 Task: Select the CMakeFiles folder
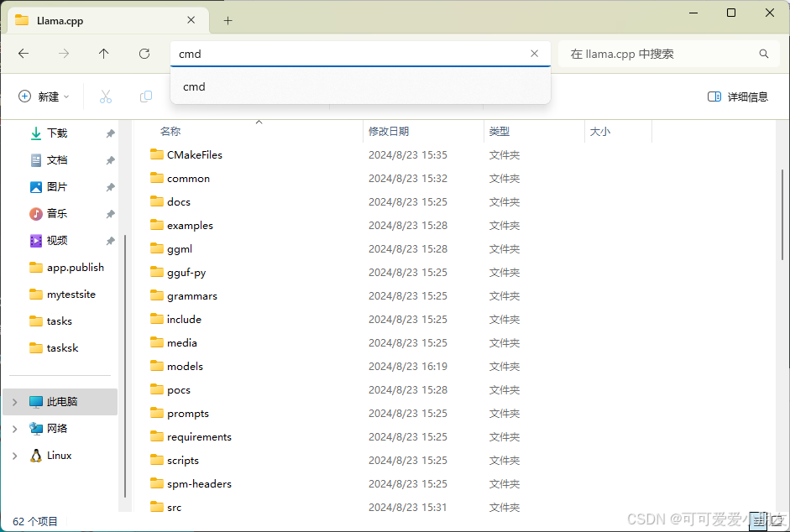click(186, 154)
